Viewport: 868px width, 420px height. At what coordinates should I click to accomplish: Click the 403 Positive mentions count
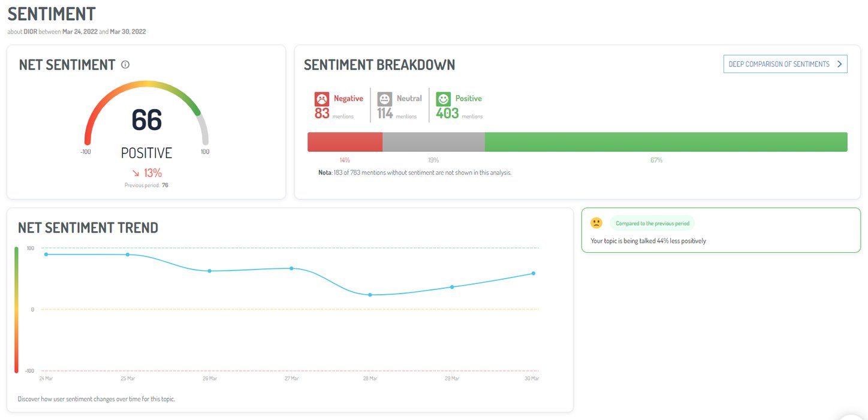447,113
